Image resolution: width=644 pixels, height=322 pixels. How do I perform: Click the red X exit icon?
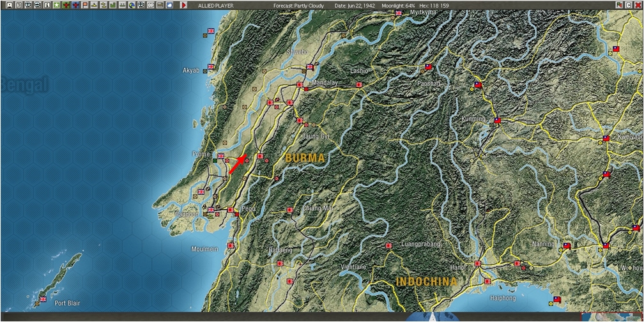637,5
